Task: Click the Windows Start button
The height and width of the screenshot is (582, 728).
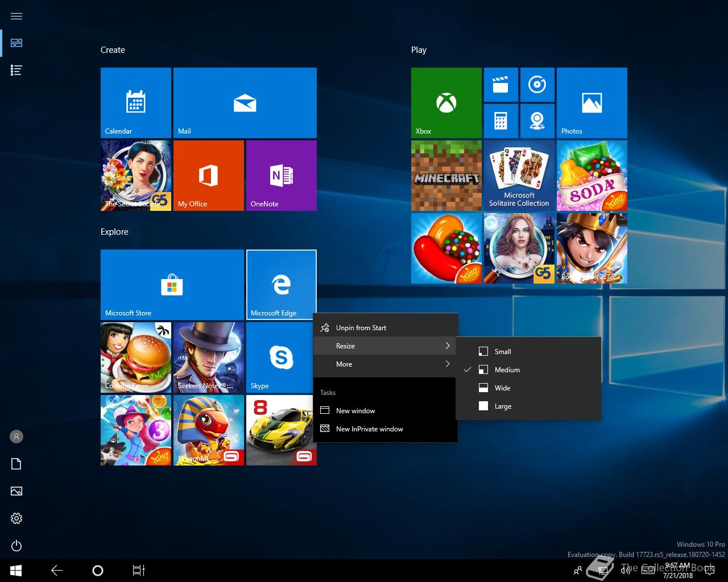Action: tap(16, 571)
